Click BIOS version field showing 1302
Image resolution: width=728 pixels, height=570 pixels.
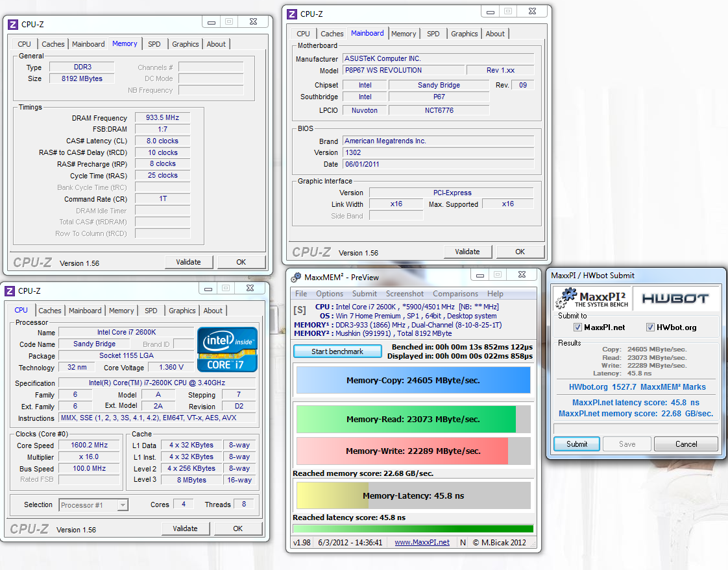[438, 152]
